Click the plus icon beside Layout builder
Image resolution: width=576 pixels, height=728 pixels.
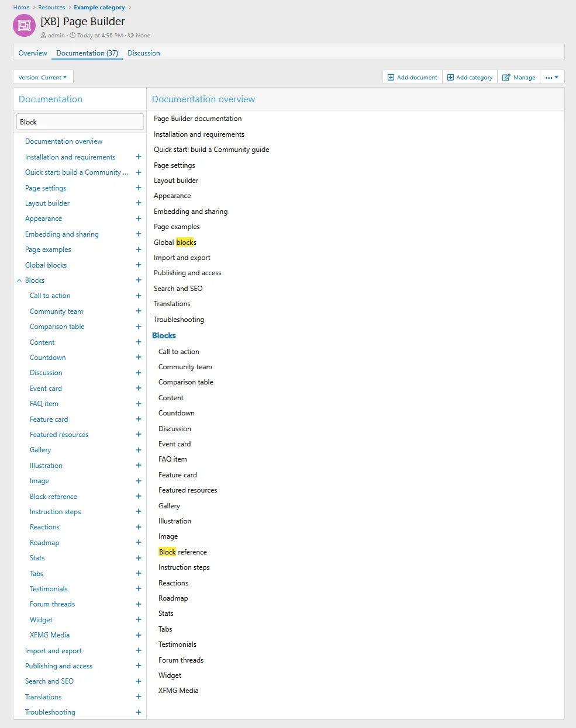click(139, 203)
